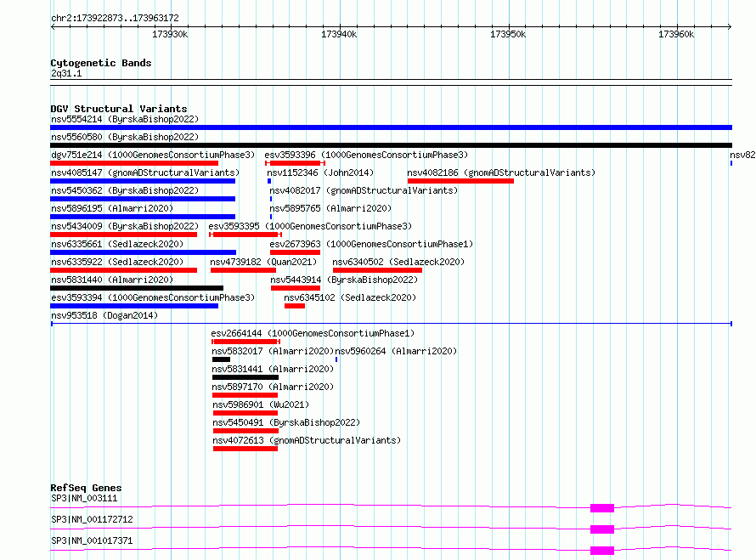This screenshot has height=560, width=756.
Task: Click the red bar under nsv4082186
Action: pyautogui.click(x=460, y=181)
